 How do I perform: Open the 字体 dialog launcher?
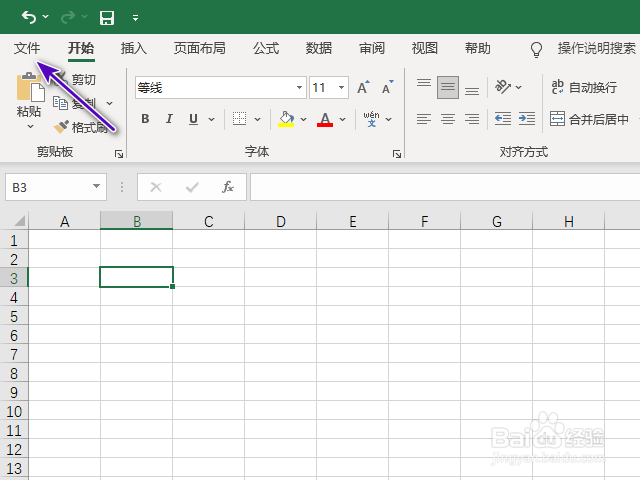(397, 154)
